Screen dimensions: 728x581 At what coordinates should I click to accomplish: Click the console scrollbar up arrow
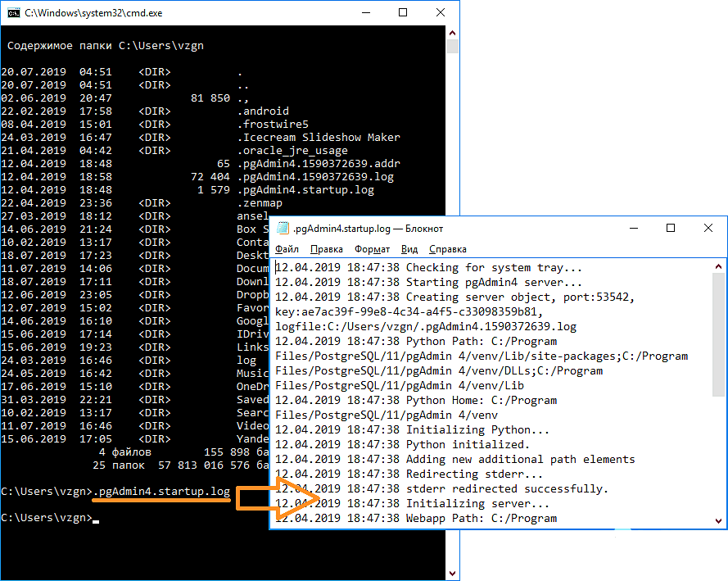[452, 34]
